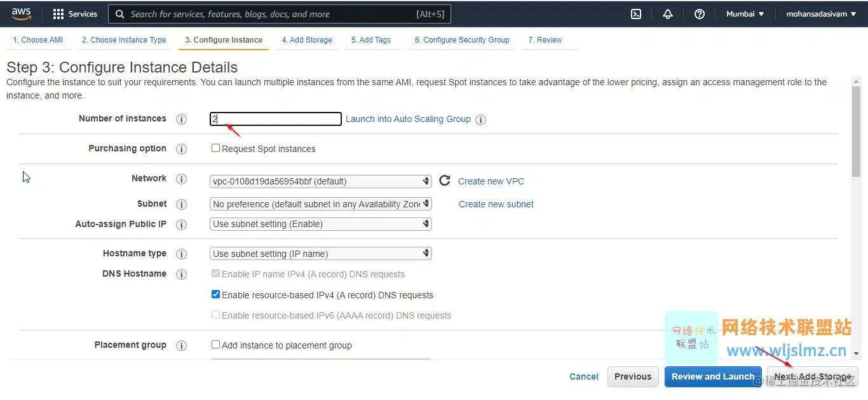Uncheck resource-based IPv4 DNS requests
Viewport: 868px width, 400px height.
216,294
